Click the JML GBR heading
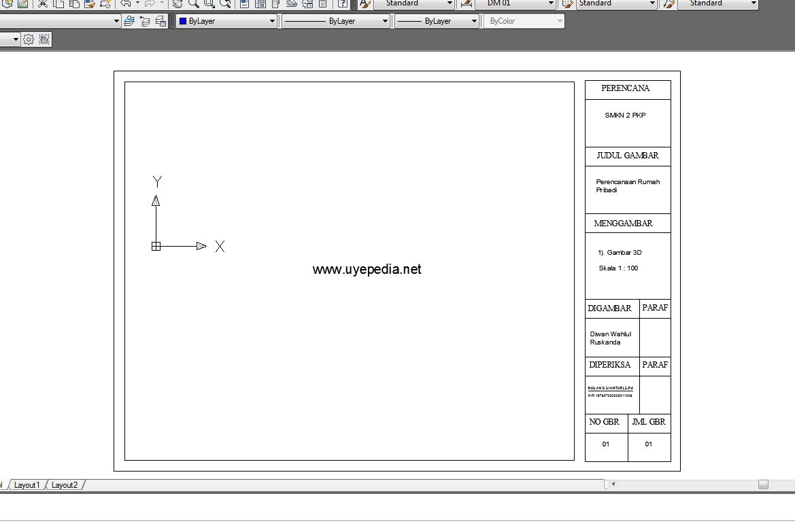Image resolution: width=795 pixels, height=532 pixels. pos(649,422)
